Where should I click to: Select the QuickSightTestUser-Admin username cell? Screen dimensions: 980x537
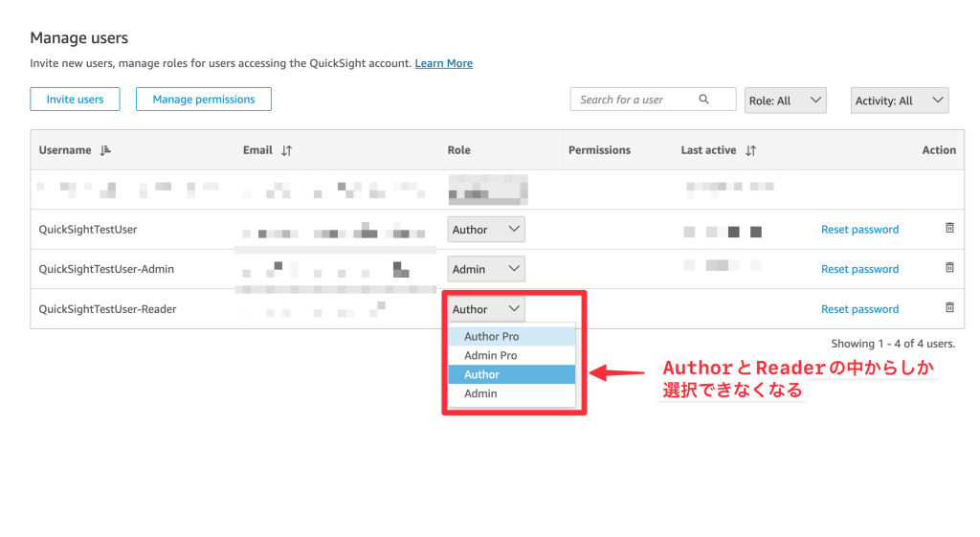pyautogui.click(x=106, y=269)
